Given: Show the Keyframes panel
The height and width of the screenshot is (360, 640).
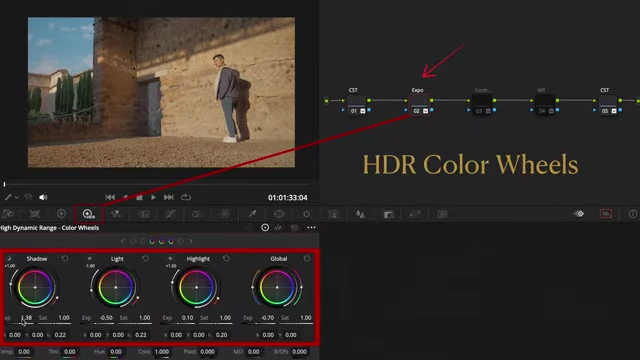Looking at the screenshot, I should [x=579, y=213].
